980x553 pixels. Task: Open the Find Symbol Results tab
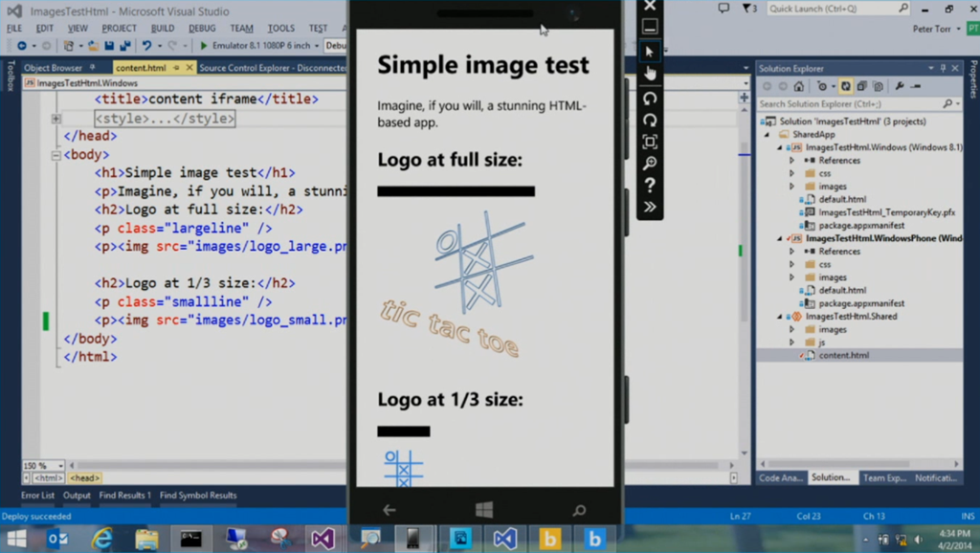click(x=198, y=495)
